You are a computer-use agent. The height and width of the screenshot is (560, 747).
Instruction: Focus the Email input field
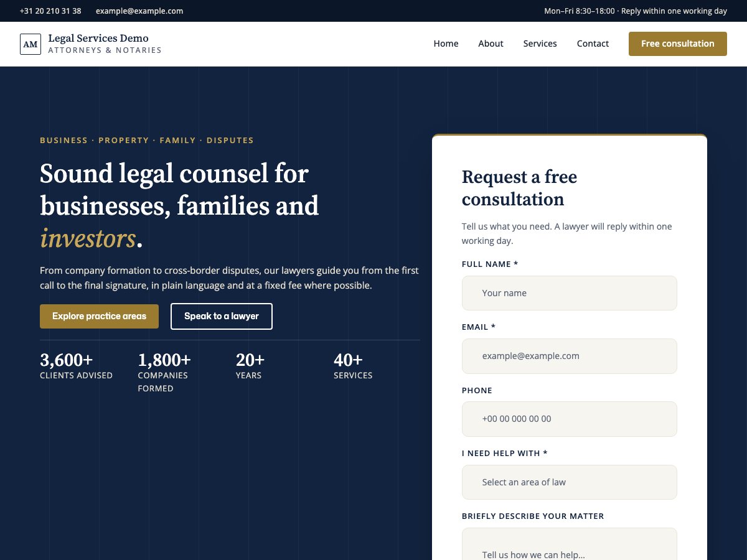click(569, 356)
